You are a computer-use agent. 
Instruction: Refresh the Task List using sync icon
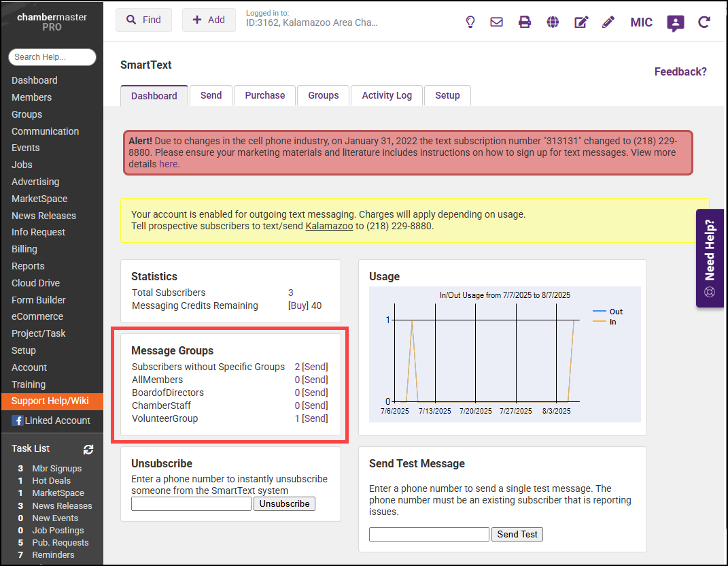[x=88, y=449]
